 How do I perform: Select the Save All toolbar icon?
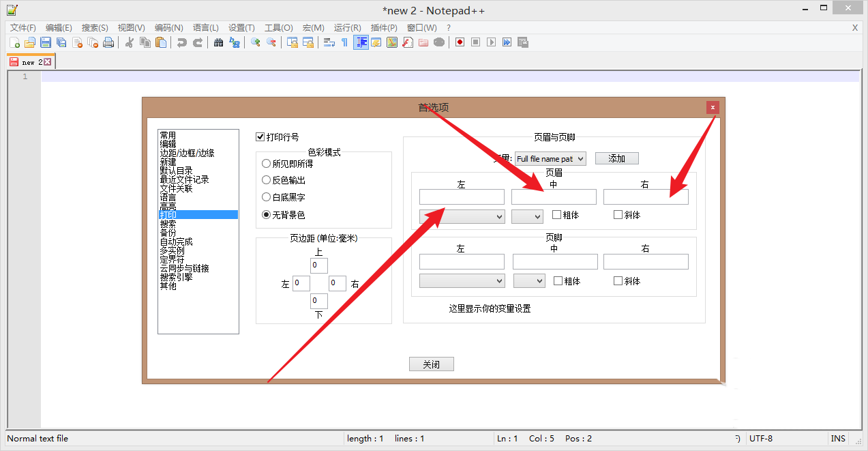(x=61, y=42)
